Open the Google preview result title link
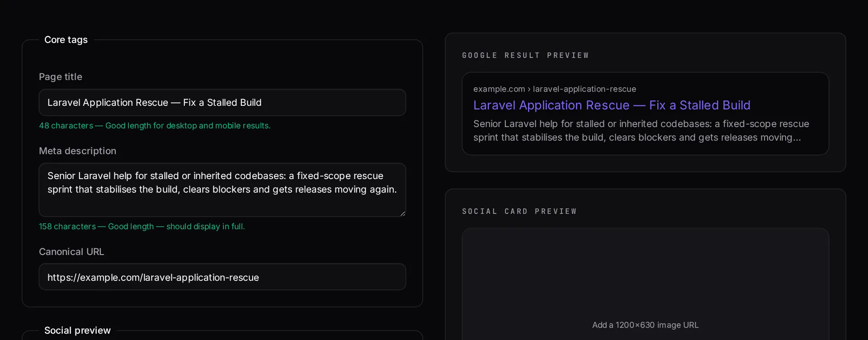This screenshot has height=340, width=868. pos(612,105)
